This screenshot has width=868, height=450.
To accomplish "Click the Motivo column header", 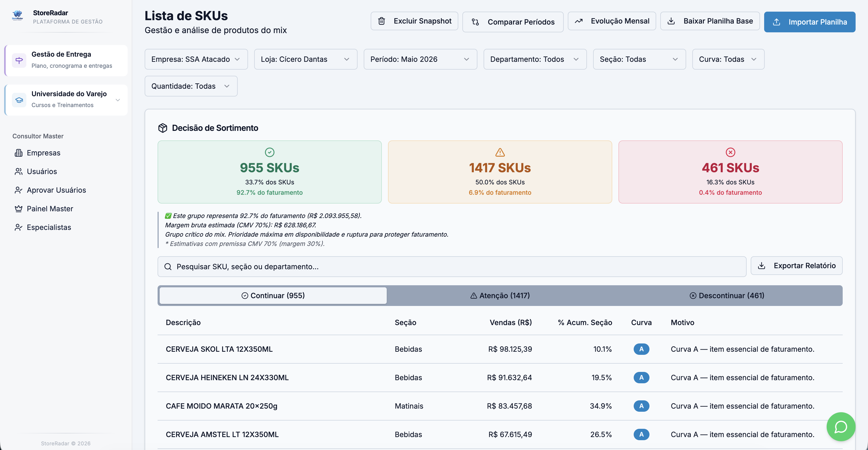I will pos(682,322).
